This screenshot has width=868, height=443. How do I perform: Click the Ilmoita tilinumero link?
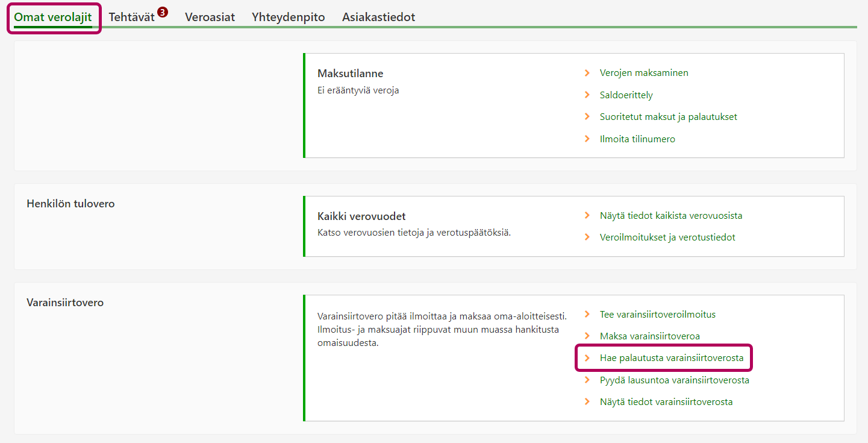pyautogui.click(x=637, y=139)
